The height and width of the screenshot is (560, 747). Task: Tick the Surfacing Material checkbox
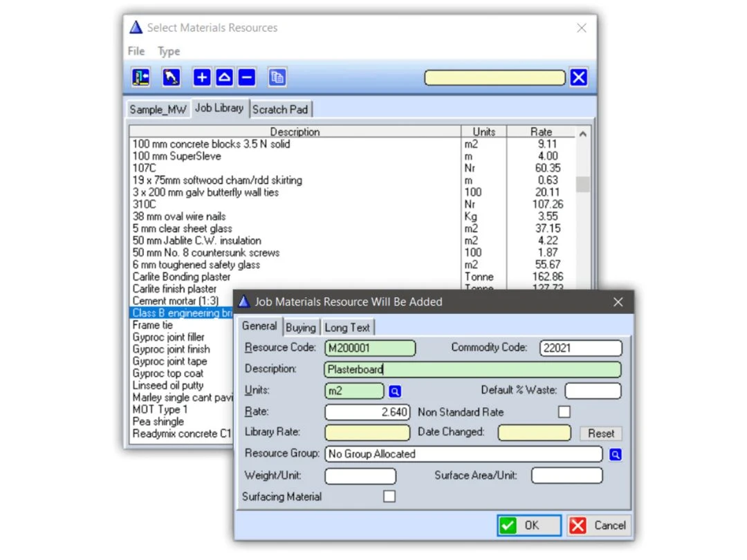click(x=389, y=496)
